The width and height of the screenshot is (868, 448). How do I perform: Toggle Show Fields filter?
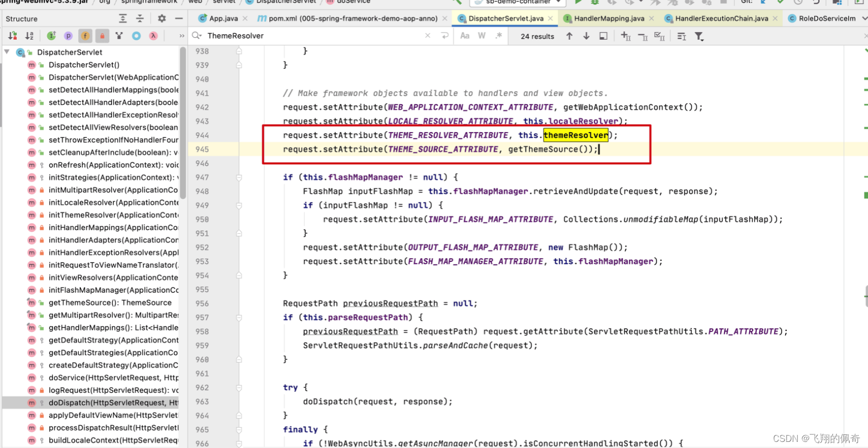(85, 36)
